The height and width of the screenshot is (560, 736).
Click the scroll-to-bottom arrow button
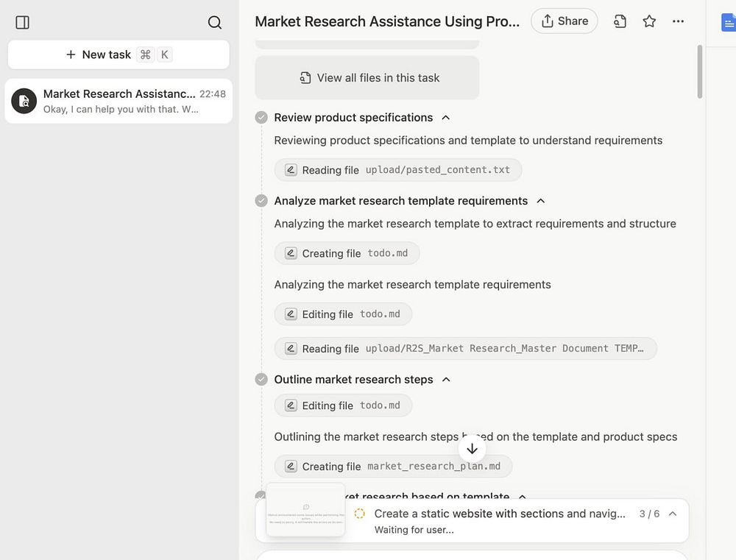(x=473, y=449)
